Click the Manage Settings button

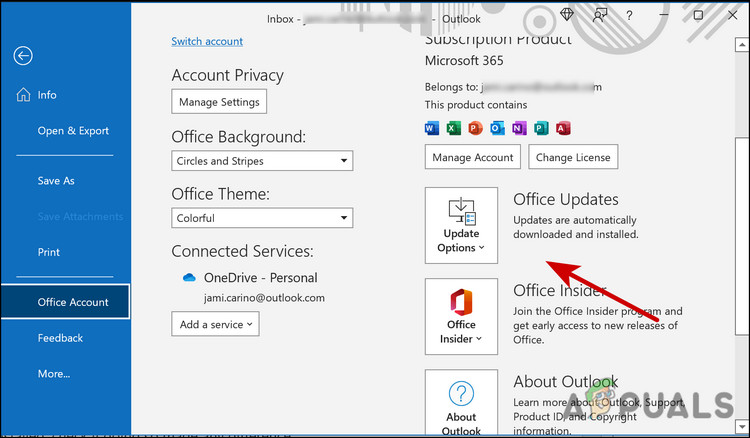(219, 101)
